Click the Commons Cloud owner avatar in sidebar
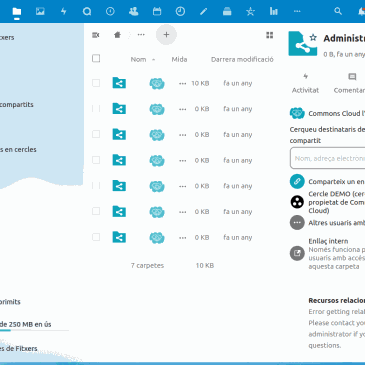 click(297, 113)
